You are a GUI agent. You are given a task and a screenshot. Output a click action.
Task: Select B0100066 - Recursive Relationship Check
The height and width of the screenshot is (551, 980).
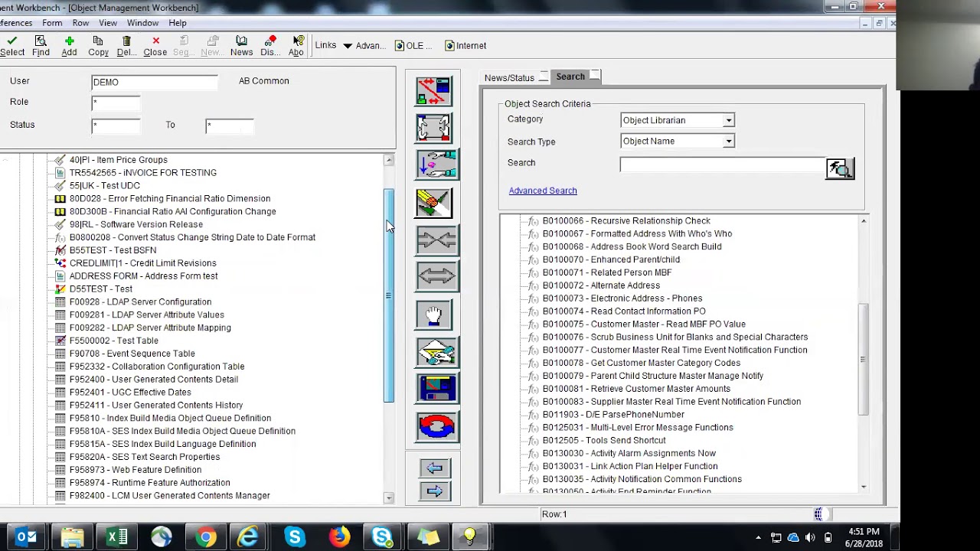[x=626, y=220]
